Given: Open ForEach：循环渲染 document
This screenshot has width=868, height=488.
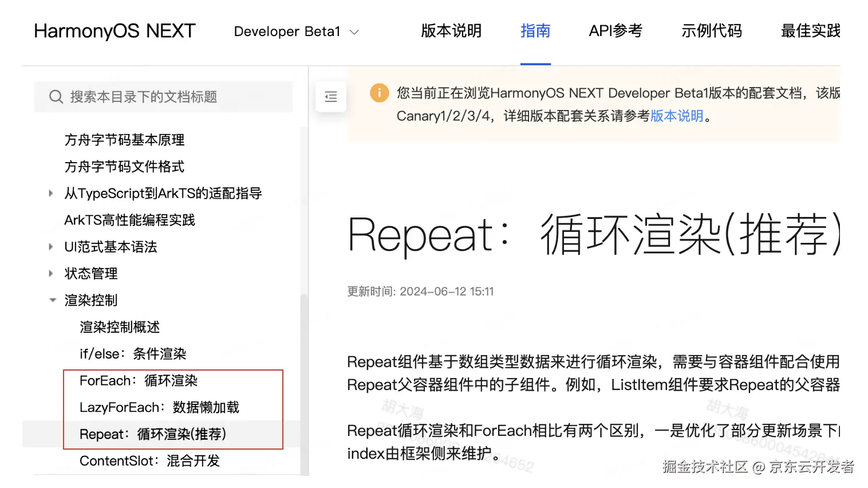Looking at the screenshot, I should 139,381.
